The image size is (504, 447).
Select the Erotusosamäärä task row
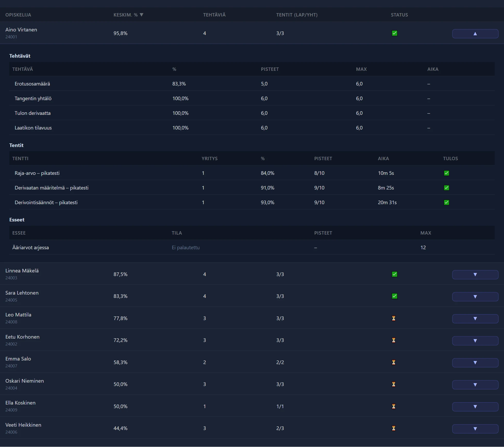coord(252,84)
